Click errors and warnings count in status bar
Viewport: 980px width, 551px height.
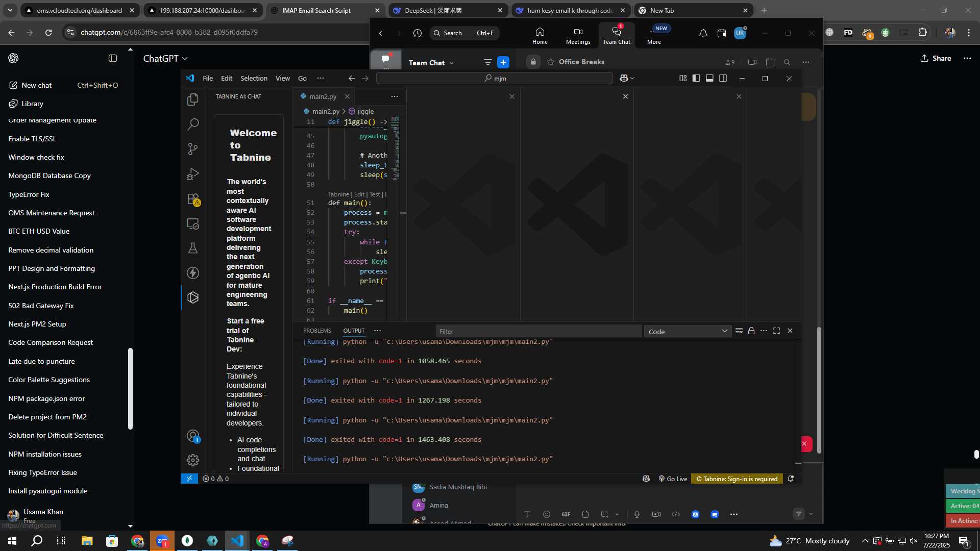[x=215, y=479]
